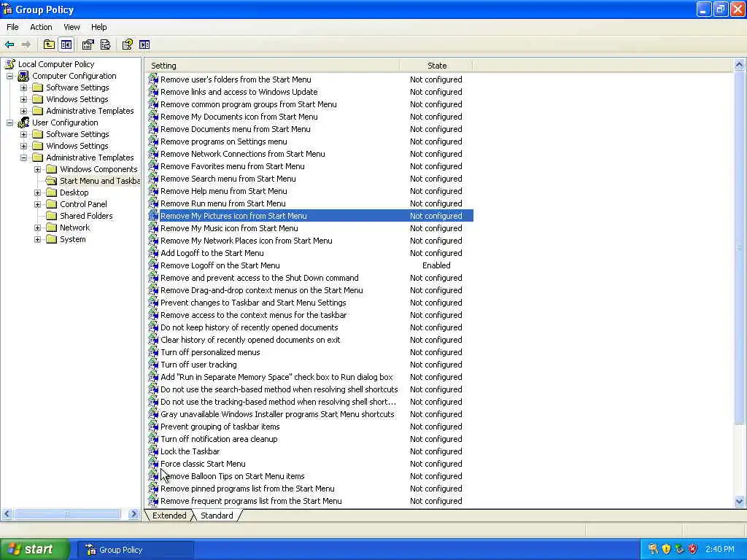Image resolution: width=747 pixels, height=560 pixels.
Task: Select "Remove links and access to Windows Update"
Action: 239,92
